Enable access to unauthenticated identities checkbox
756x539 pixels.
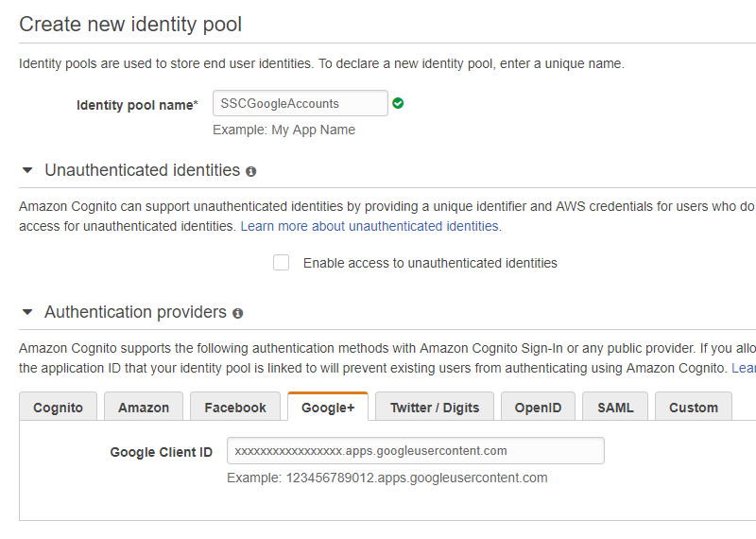click(x=281, y=263)
